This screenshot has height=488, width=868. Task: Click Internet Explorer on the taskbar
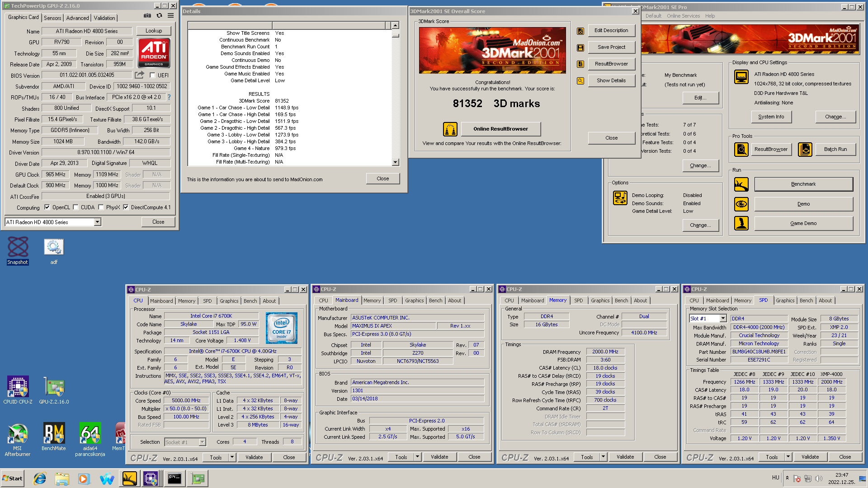tap(40, 479)
